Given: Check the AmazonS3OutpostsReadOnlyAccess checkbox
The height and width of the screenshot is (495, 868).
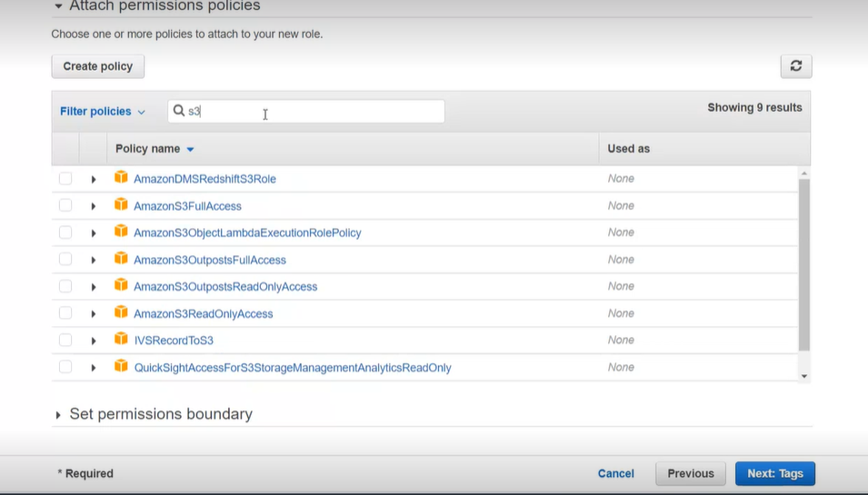Looking at the screenshot, I should (65, 286).
